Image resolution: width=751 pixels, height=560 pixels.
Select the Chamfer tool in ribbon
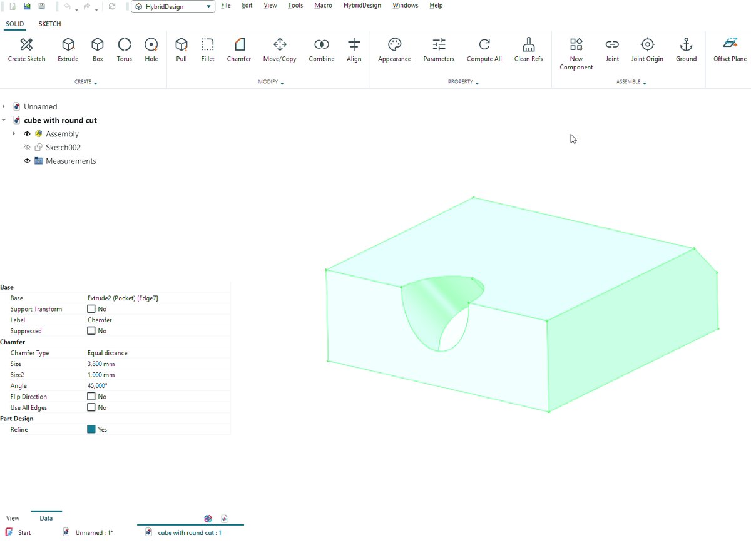pyautogui.click(x=239, y=50)
